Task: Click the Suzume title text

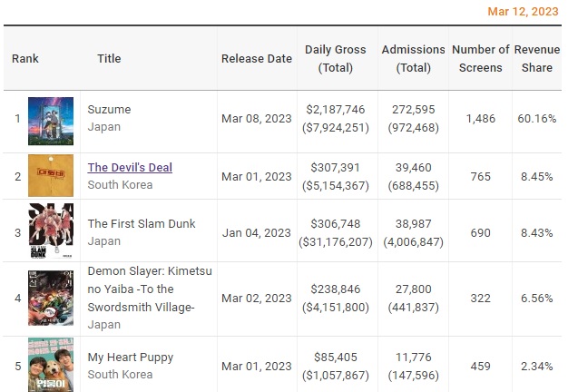Action: 109,110
